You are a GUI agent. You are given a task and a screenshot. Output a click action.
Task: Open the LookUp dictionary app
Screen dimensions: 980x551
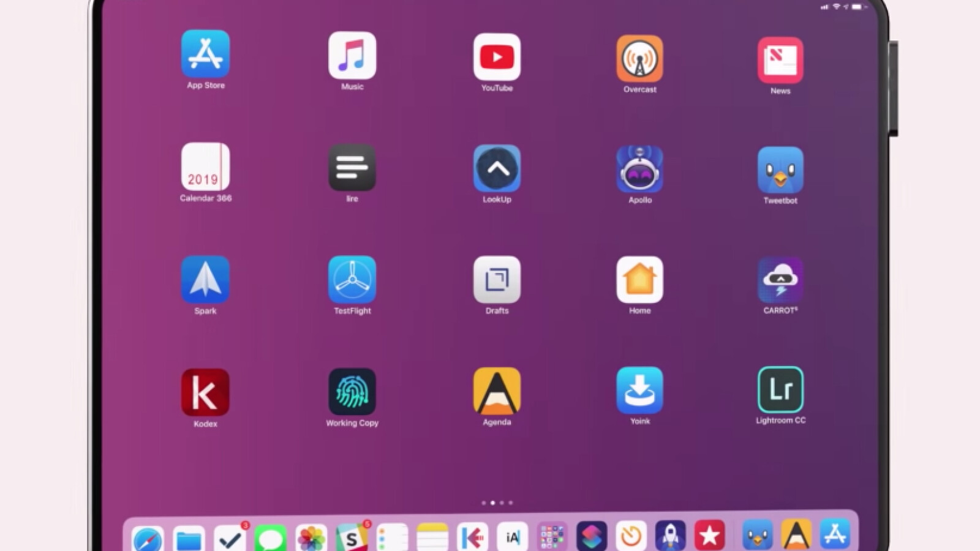coord(497,169)
